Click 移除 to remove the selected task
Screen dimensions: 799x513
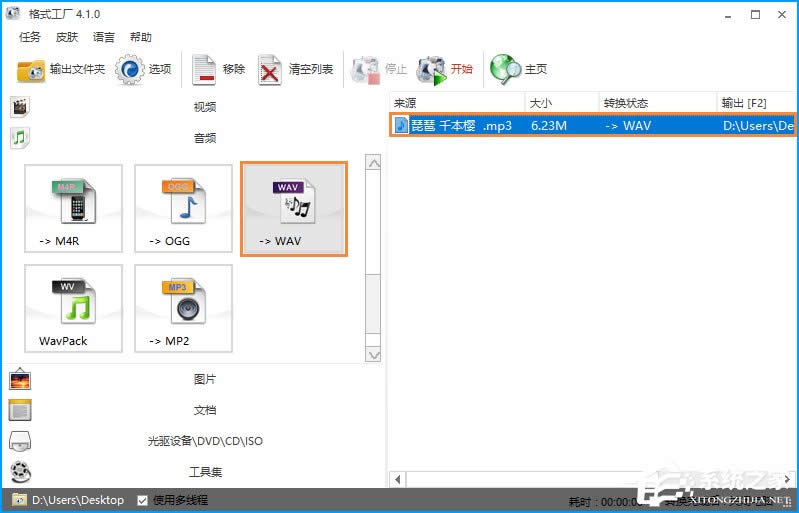(219, 69)
